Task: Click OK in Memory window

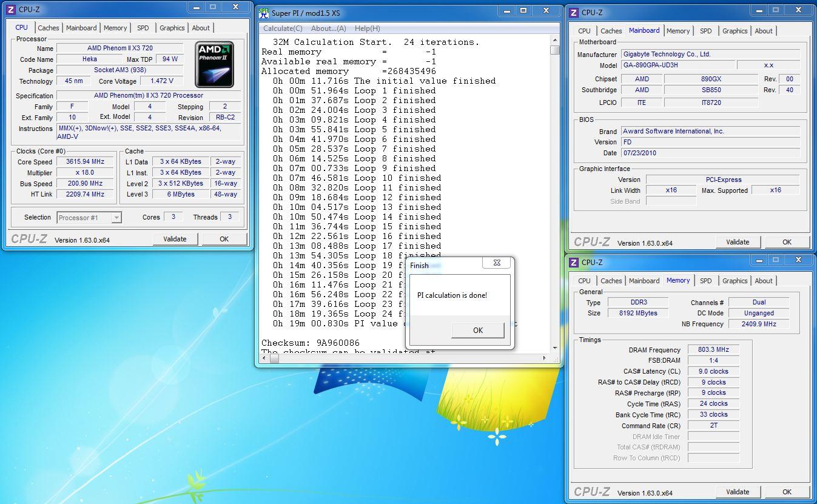Action: [x=787, y=492]
